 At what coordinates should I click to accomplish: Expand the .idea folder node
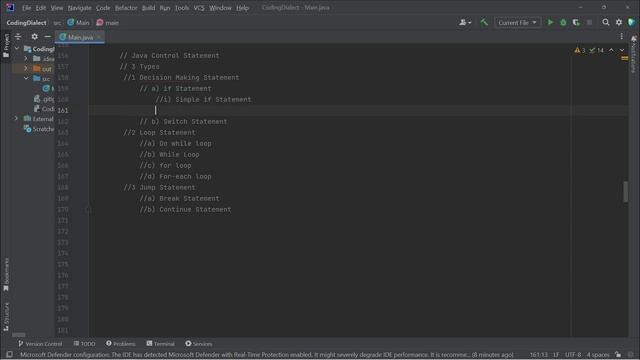pos(26,59)
